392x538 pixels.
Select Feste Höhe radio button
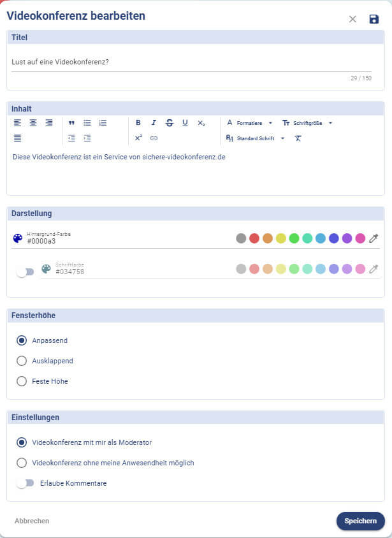tap(22, 381)
